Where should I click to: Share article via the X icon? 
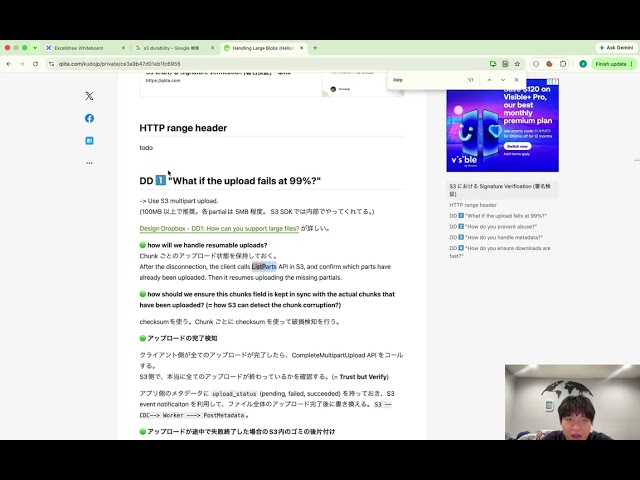[89, 96]
